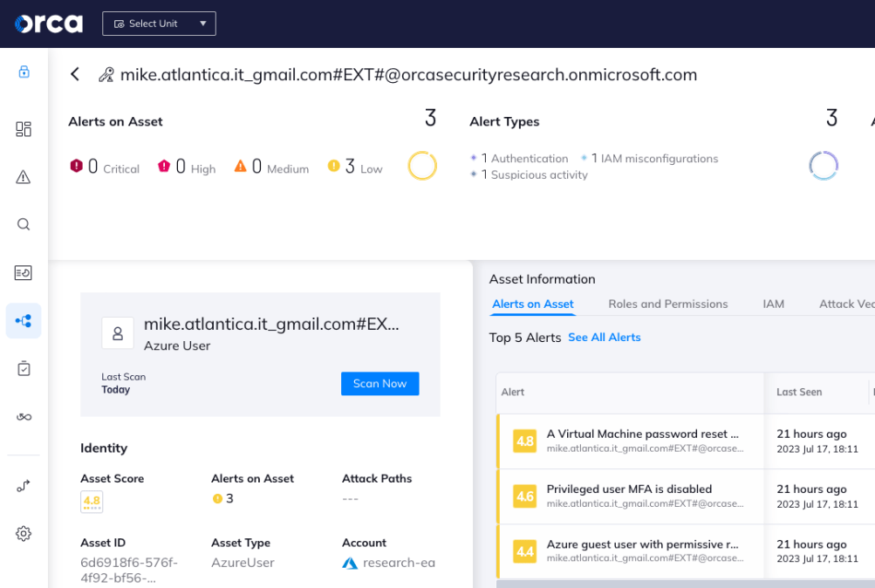Click the Alert Types donut chart

click(x=824, y=166)
